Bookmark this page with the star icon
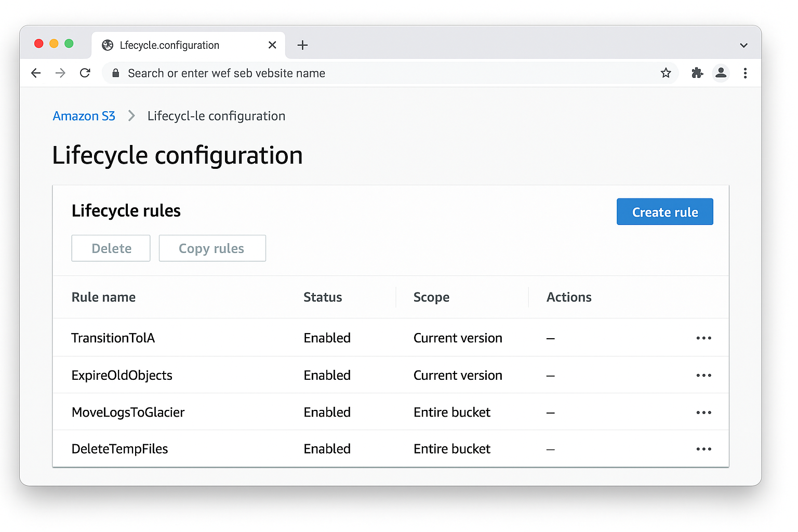This screenshot has width=798, height=532. pyautogui.click(x=666, y=73)
